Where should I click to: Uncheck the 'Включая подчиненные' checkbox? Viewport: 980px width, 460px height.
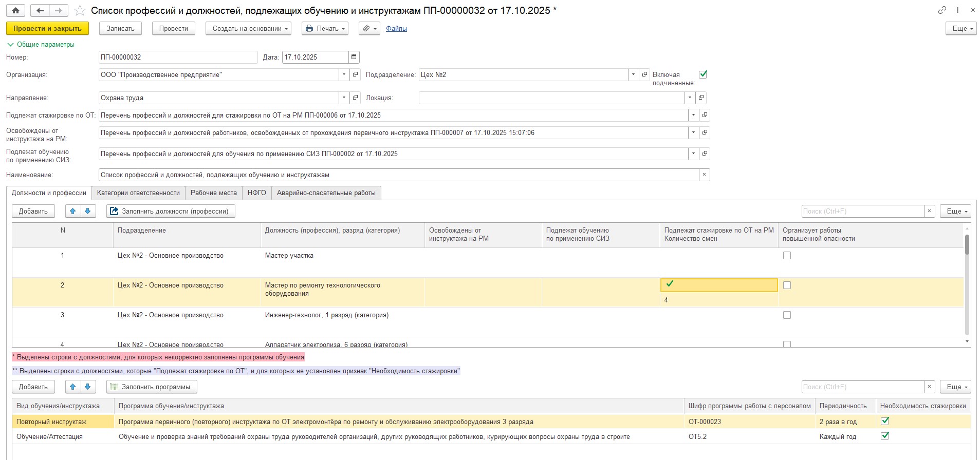[x=703, y=74]
